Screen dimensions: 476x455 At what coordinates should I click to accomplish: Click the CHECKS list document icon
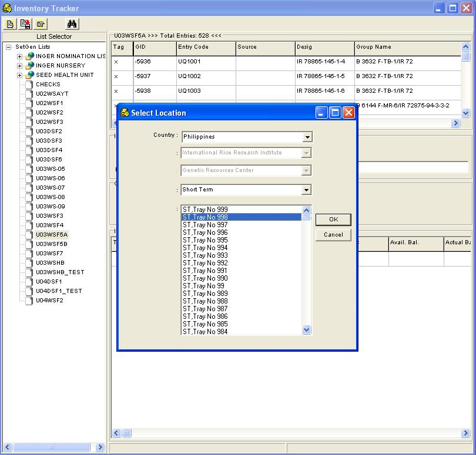[x=29, y=85]
